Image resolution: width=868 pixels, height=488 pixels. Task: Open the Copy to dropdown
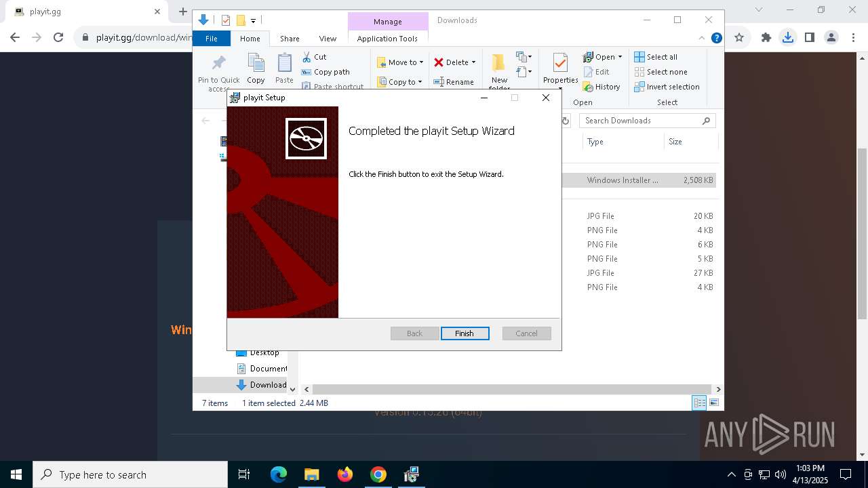coord(399,82)
